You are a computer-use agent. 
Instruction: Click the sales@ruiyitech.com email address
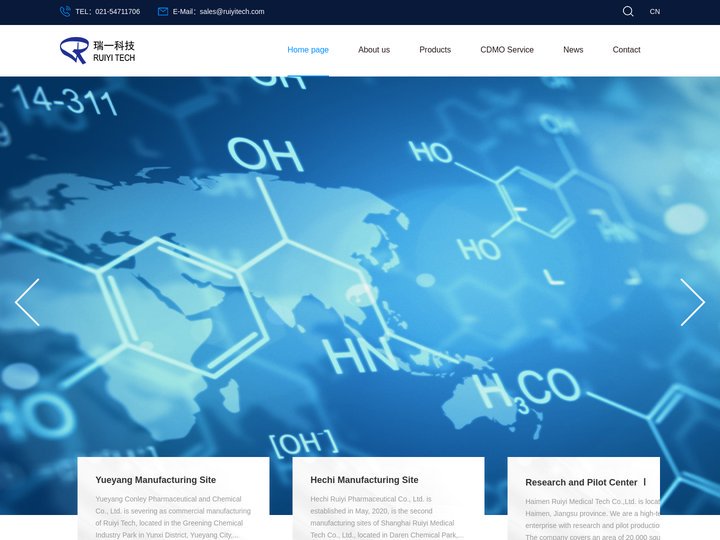coord(232,11)
